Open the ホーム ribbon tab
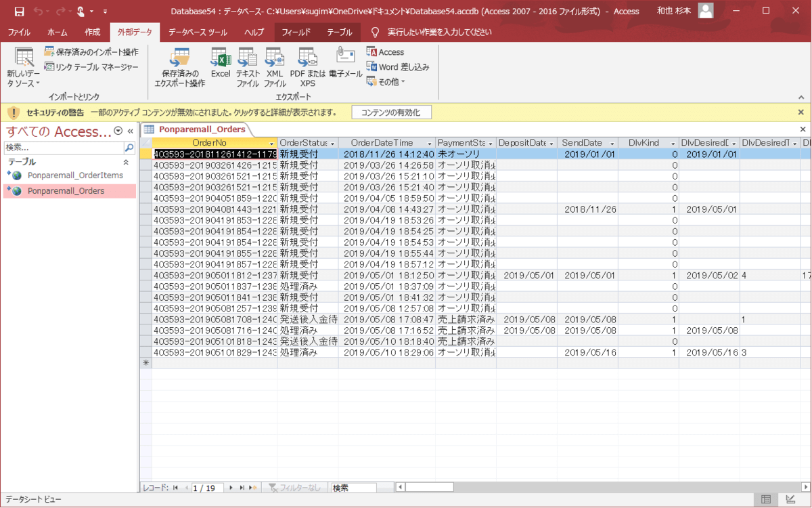The image size is (812, 508). pos(57,33)
